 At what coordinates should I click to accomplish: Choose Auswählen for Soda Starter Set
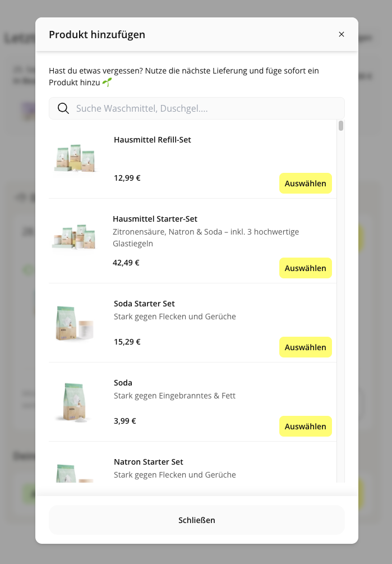point(306,347)
